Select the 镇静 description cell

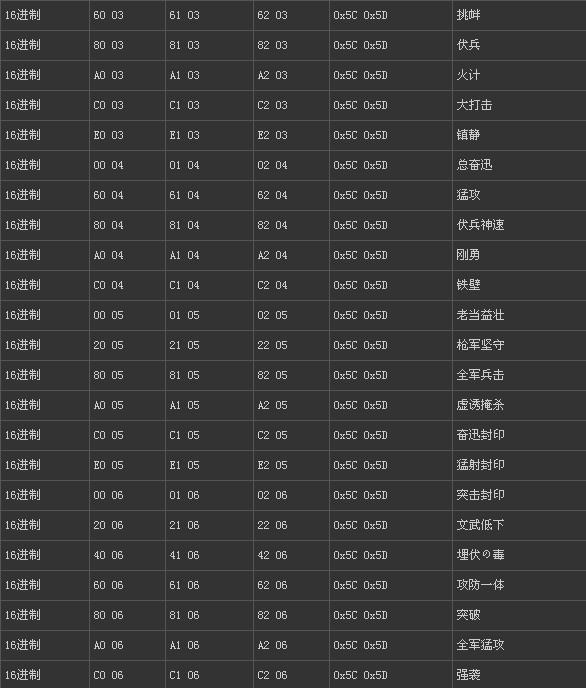coord(519,135)
